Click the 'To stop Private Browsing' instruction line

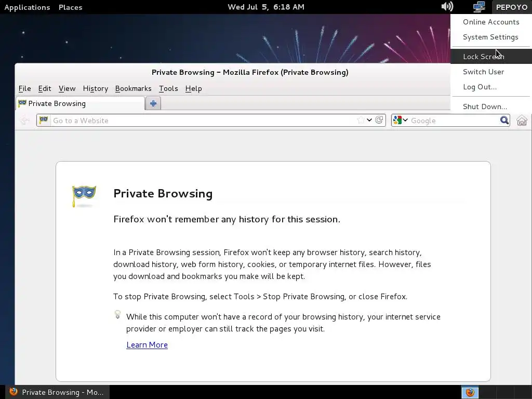[x=260, y=297]
